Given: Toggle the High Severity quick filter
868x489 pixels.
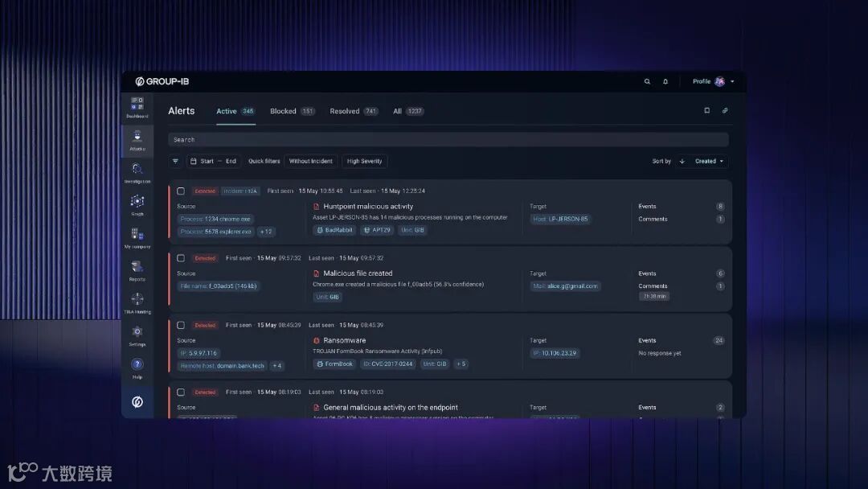Looking at the screenshot, I should point(364,161).
